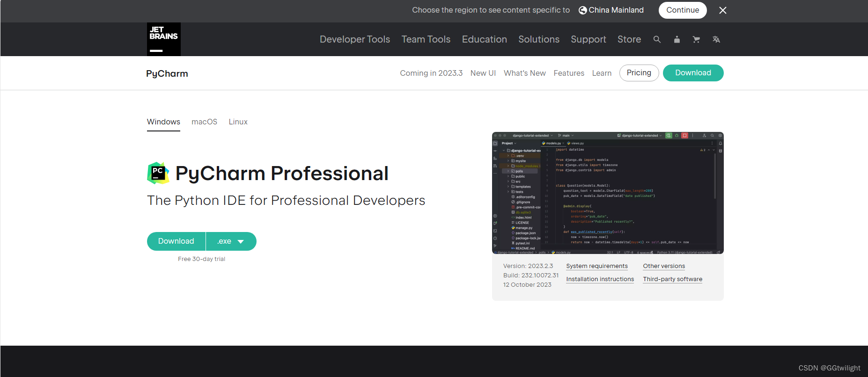Open Other versions link
The width and height of the screenshot is (868, 377).
[664, 266]
